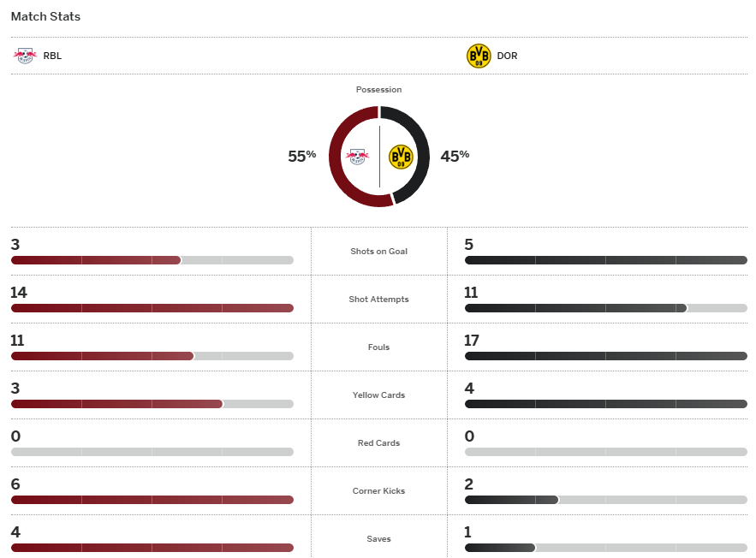
Task: Click the Red Cards label
Action: click(x=378, y=443)
